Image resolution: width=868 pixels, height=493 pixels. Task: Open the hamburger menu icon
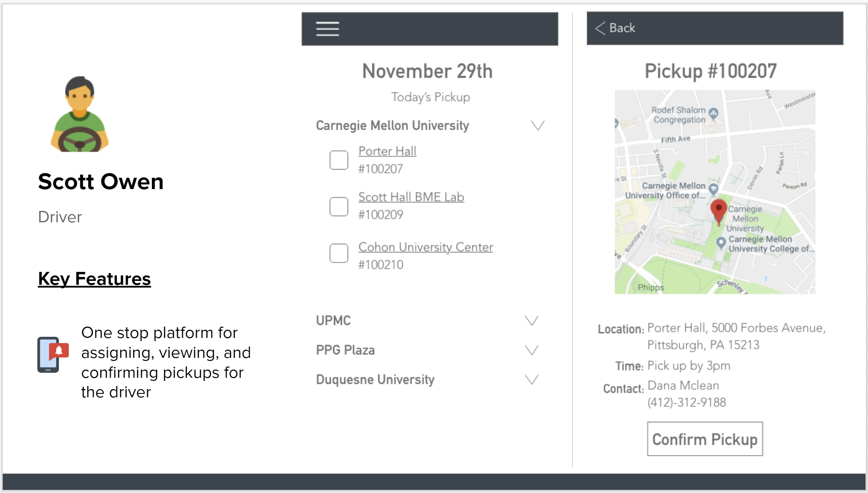[x=327, y=29]
